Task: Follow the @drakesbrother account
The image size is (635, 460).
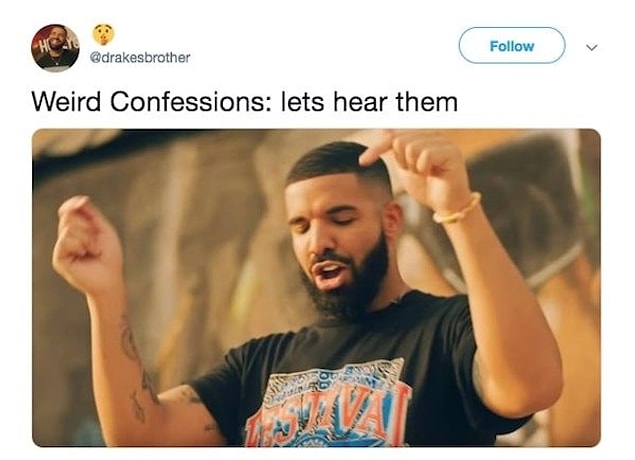Action: 512,45
